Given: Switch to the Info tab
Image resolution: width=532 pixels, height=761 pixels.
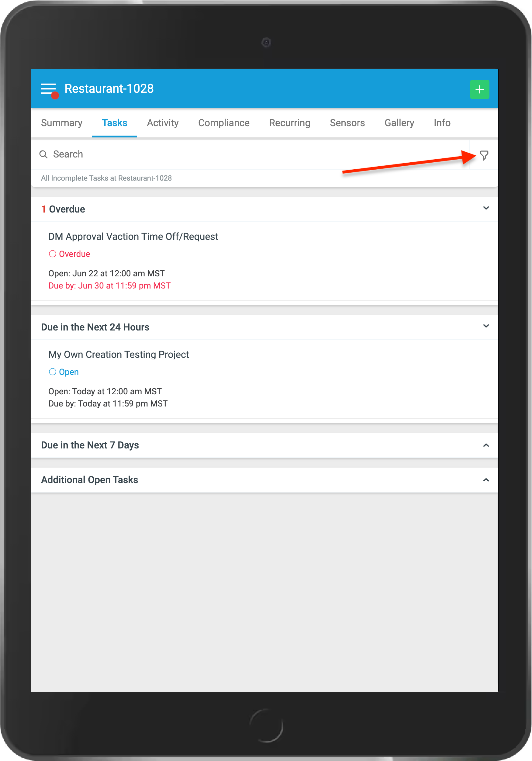Looking at the screenshot, I should tap(441, 123).
